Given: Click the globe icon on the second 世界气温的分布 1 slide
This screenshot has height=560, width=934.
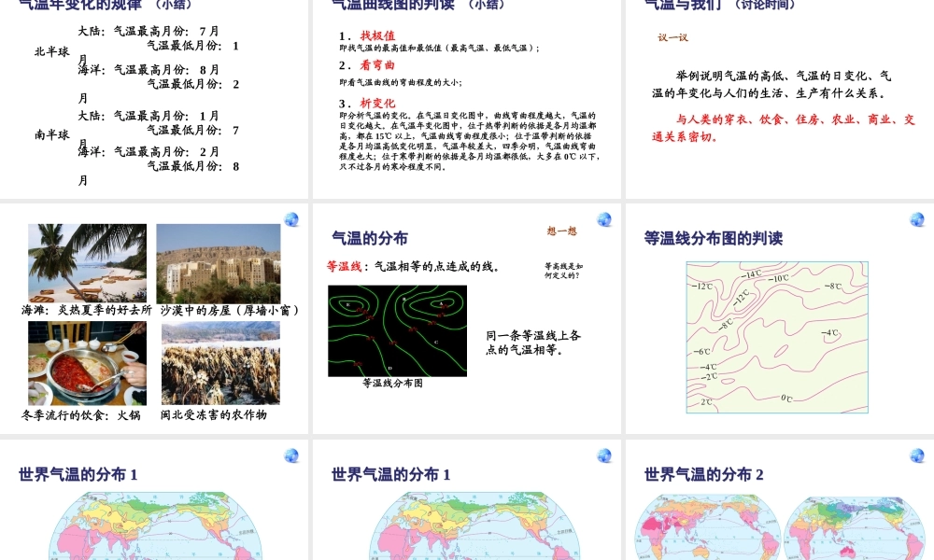Looking at the screenshot, I should tap(604, 455).
